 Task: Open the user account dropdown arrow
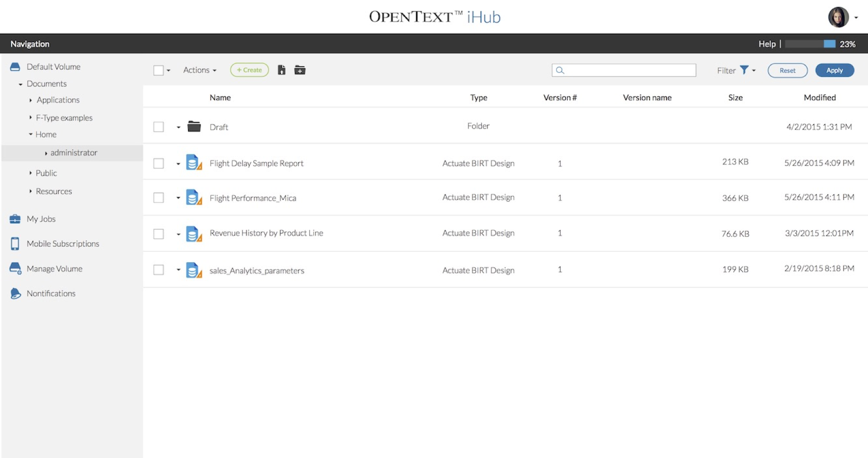tap(856, 18)
